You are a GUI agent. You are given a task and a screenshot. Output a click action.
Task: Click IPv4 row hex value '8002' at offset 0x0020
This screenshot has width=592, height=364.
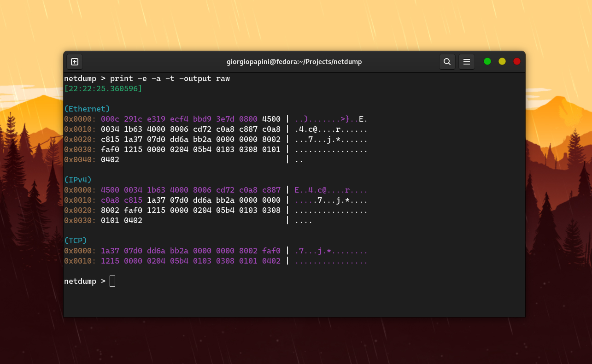tap(110, 210)
